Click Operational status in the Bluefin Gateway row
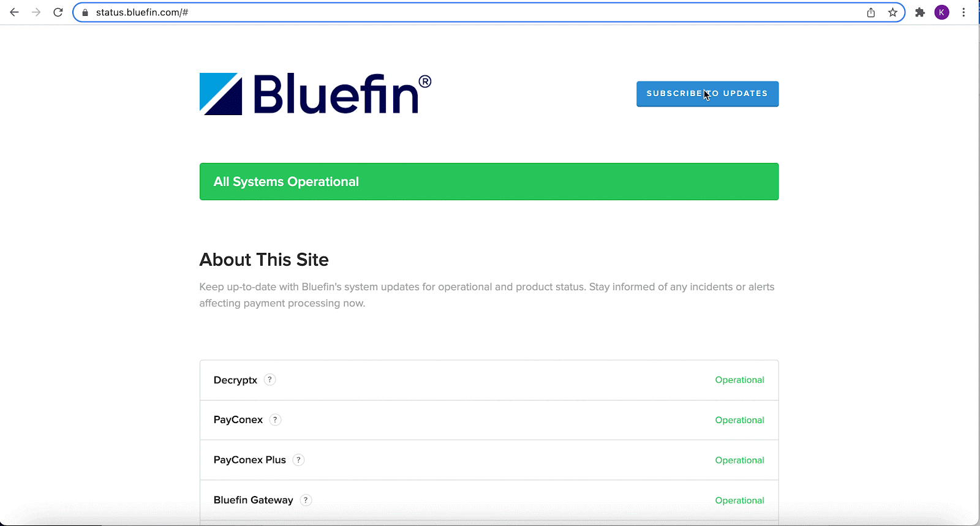 739,500
